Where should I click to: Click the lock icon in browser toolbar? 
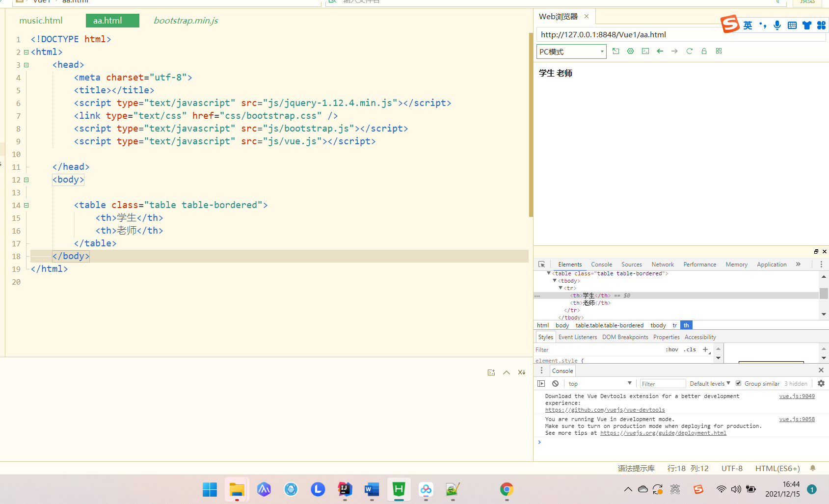pyautogui.click(x=704, y=51)
